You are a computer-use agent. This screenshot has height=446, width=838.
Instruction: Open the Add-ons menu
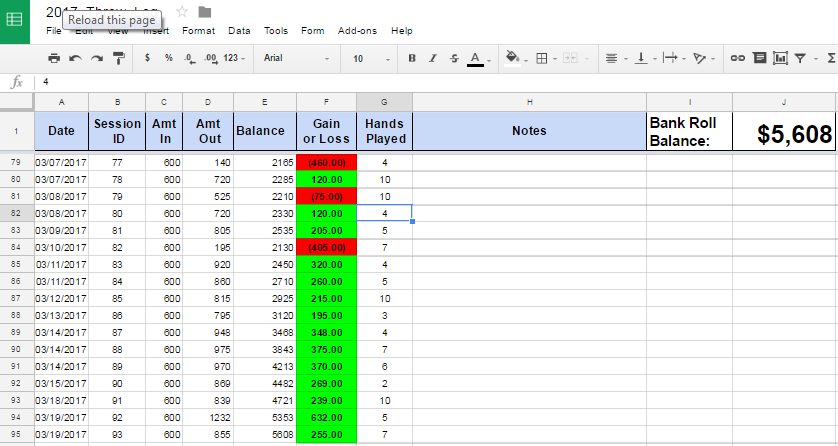click(x=357, y=31)
